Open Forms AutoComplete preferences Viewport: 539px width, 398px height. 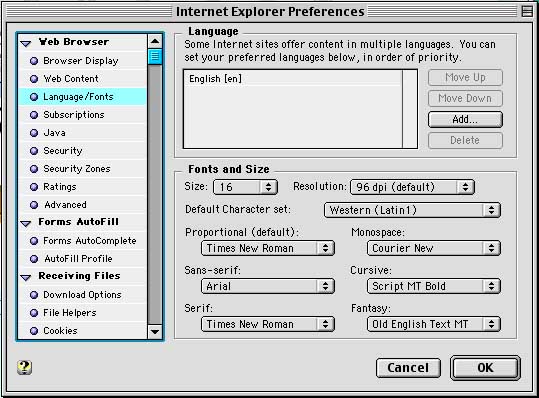(x=83, y=241)
